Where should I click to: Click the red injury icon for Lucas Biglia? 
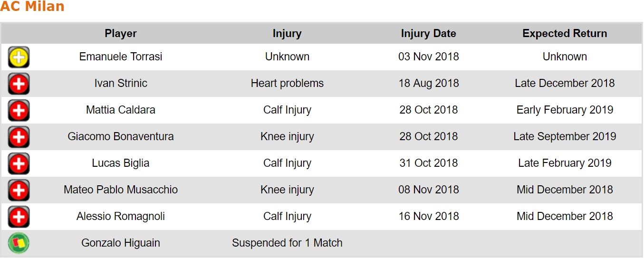[x=19, y=164]
